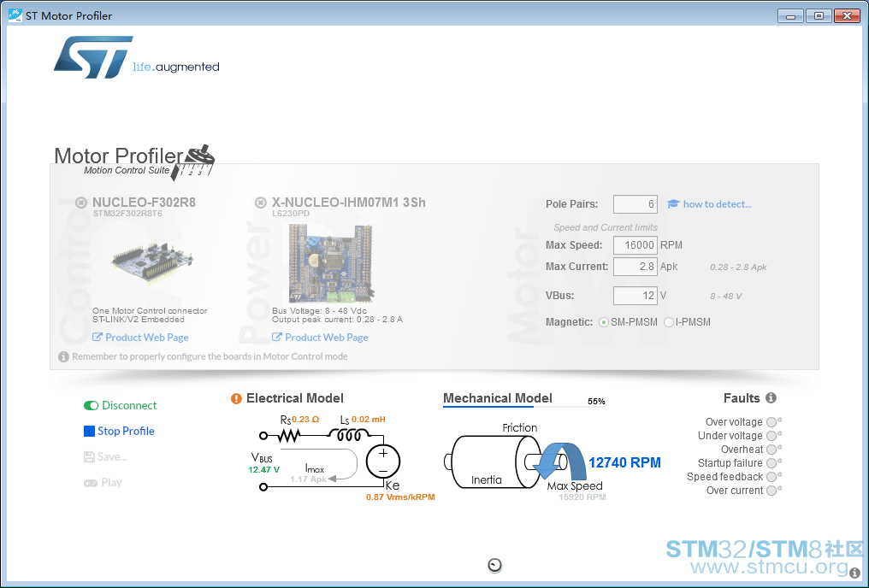Viewport: 869px width, 588px height.
Task: Click the Over current fault indicator
Action: pos(771,491)
